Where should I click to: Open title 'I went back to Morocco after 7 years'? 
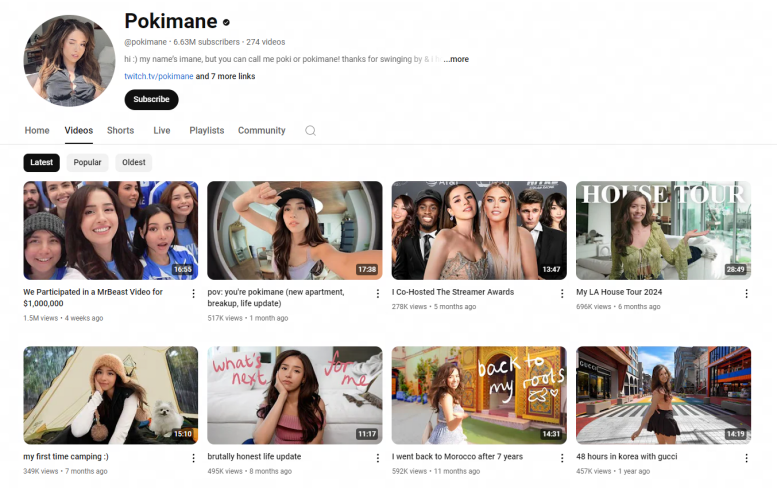pos(457,457)
